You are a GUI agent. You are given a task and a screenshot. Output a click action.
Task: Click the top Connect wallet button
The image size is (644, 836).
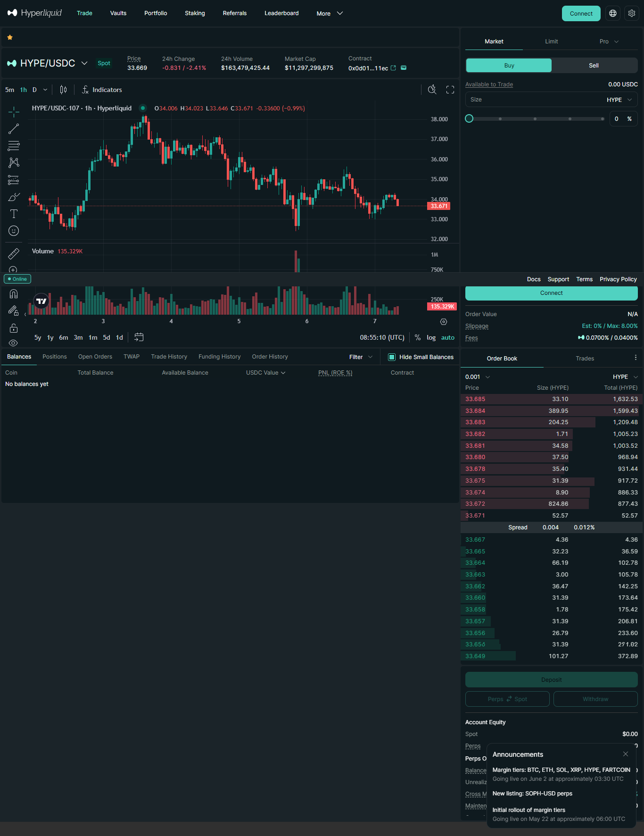581,14
